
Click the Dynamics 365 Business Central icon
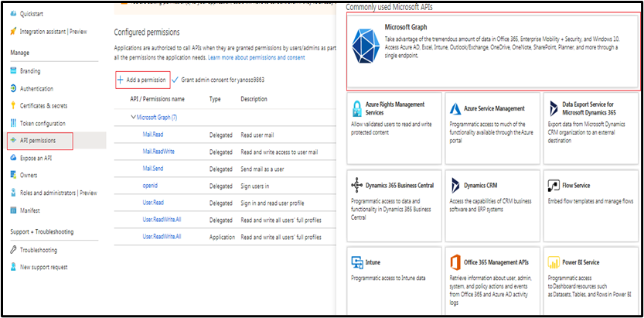357,186
